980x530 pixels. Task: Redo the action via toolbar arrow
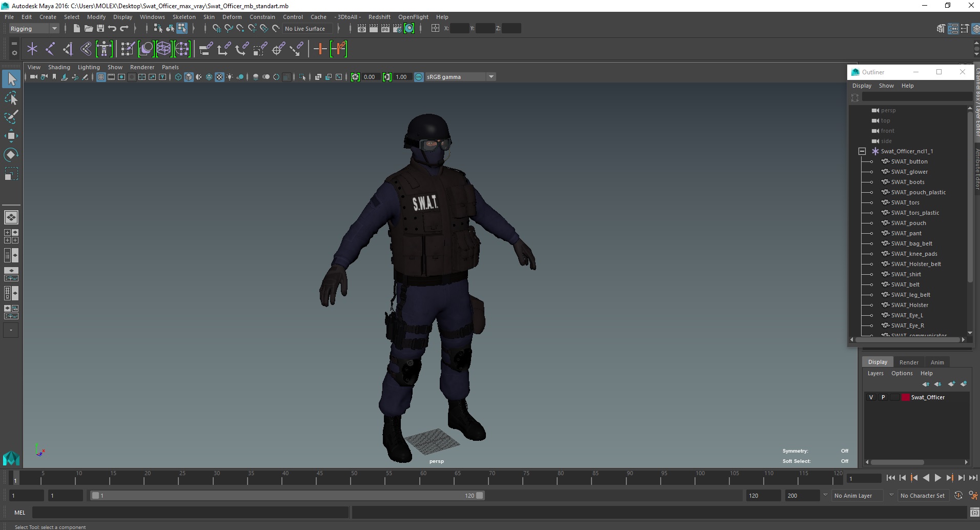[124, 29]
